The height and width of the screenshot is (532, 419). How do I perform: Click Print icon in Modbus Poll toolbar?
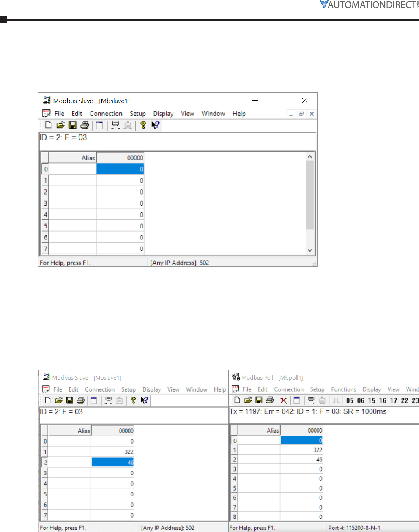point(270,400)
